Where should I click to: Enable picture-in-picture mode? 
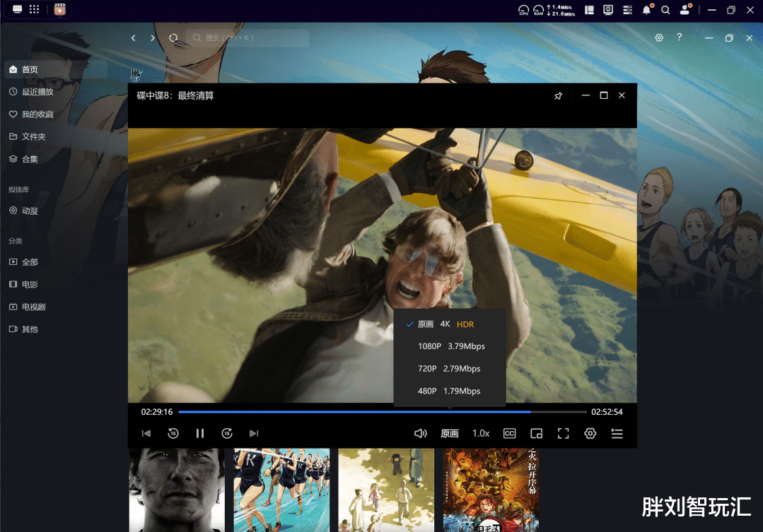click(x=536, y=433)
